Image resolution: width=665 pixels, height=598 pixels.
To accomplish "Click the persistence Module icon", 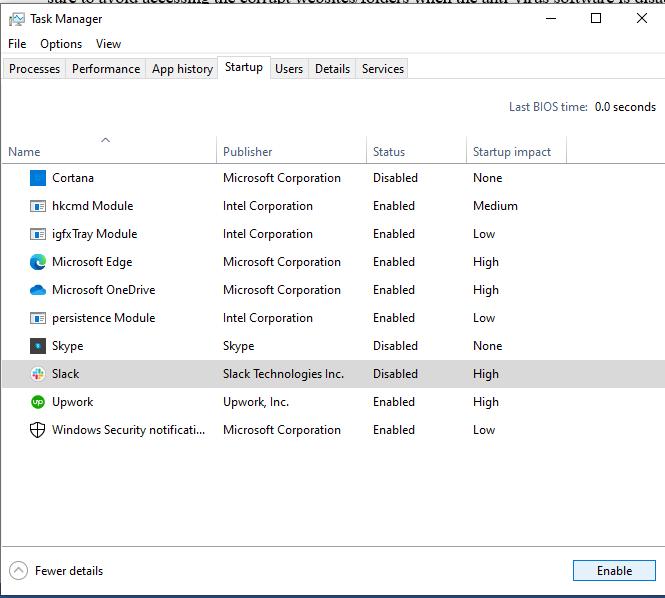I will [38, 318].
